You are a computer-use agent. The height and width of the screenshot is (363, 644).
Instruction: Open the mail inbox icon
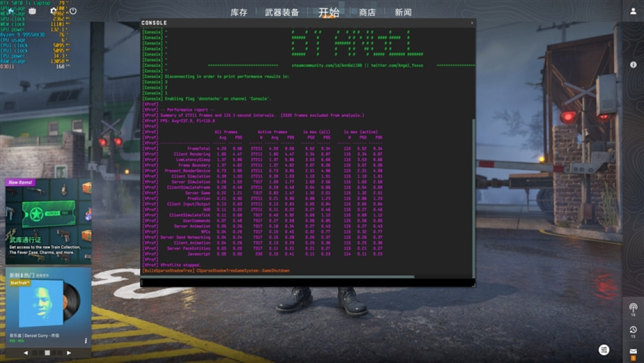633,352
